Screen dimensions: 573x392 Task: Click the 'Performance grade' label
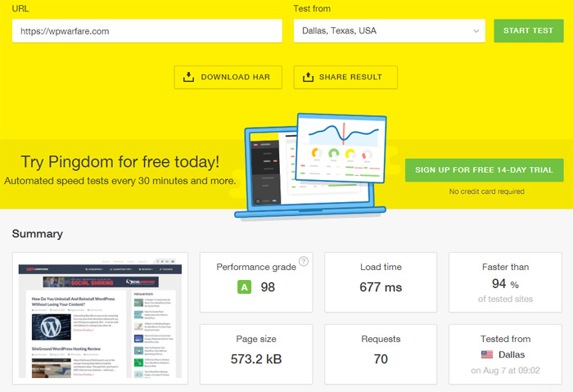pyautogui.click(x=256, y=267)
